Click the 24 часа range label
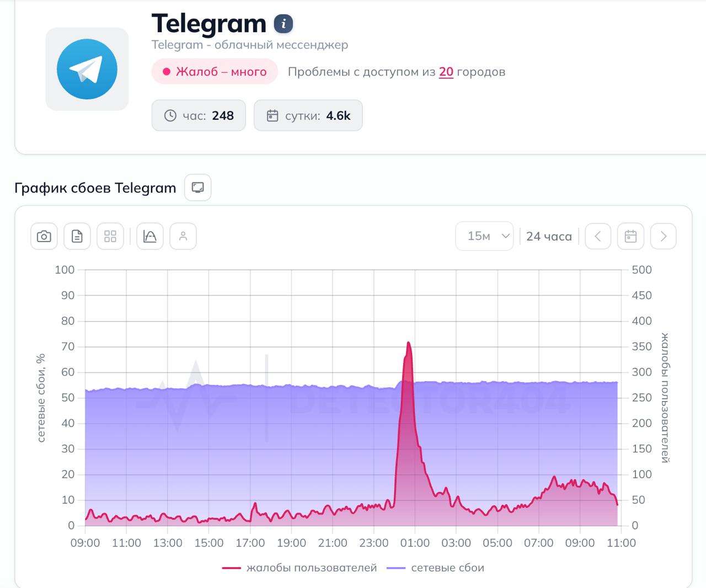This screenshot has height=588, width=706. [549, 237]
